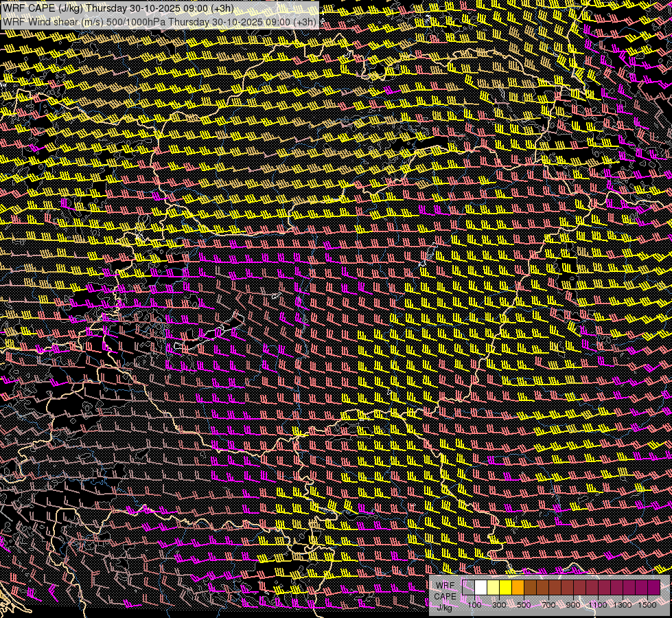
Task: Click the orange swatch in the CAPE legend
Action: pos(518,588)
